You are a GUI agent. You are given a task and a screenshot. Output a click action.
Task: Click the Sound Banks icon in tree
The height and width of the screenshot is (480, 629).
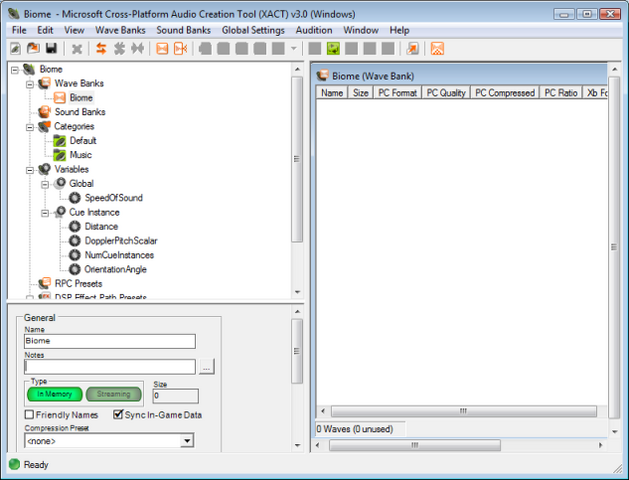(44, 112)
